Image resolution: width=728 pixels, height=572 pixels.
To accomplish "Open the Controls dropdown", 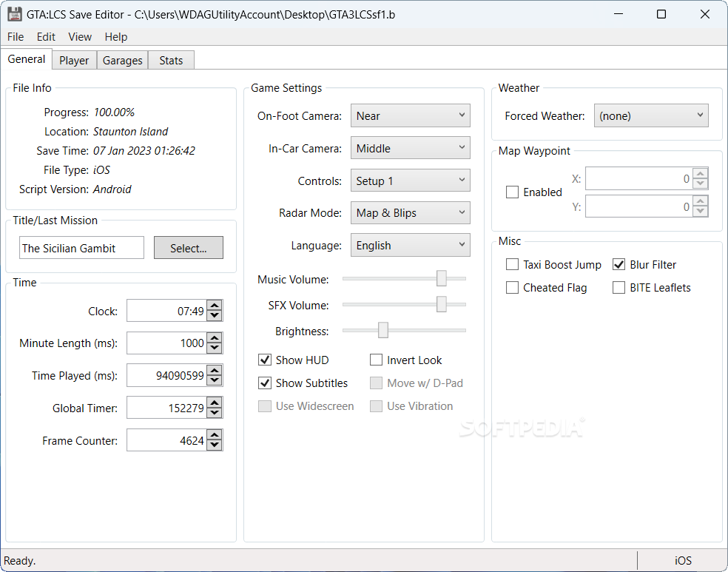I will [411, 181].
